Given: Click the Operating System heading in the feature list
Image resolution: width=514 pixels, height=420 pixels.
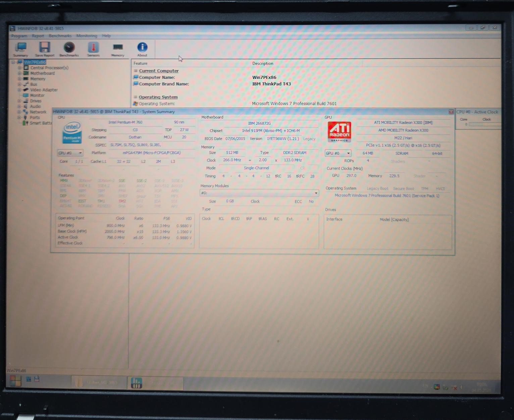Looking at the screenshot, I should tap(158, 97).
